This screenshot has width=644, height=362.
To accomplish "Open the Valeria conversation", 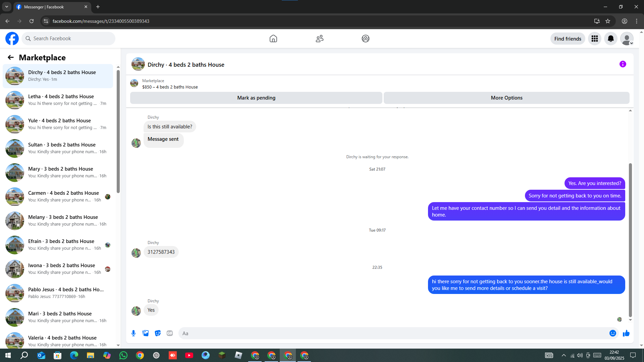I will coord(58,339).
